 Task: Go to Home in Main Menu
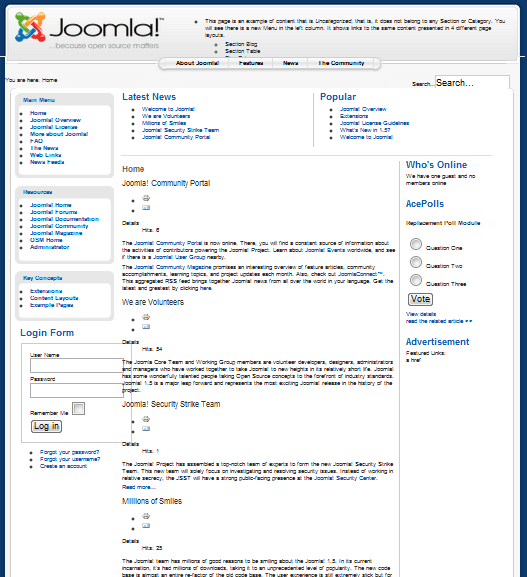coord(38,113)
